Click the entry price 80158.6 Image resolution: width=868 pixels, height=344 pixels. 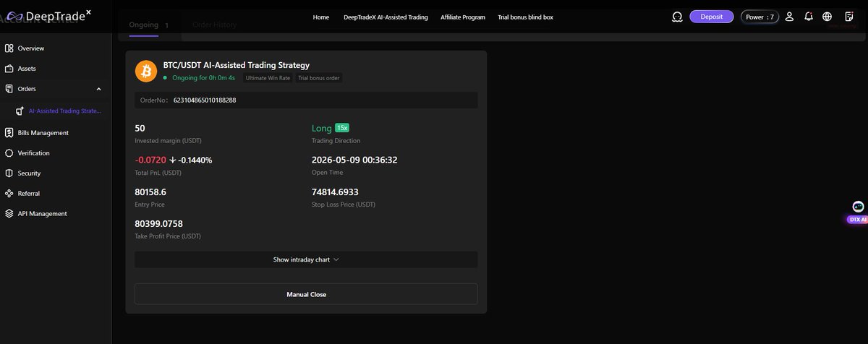click(150, 192)
